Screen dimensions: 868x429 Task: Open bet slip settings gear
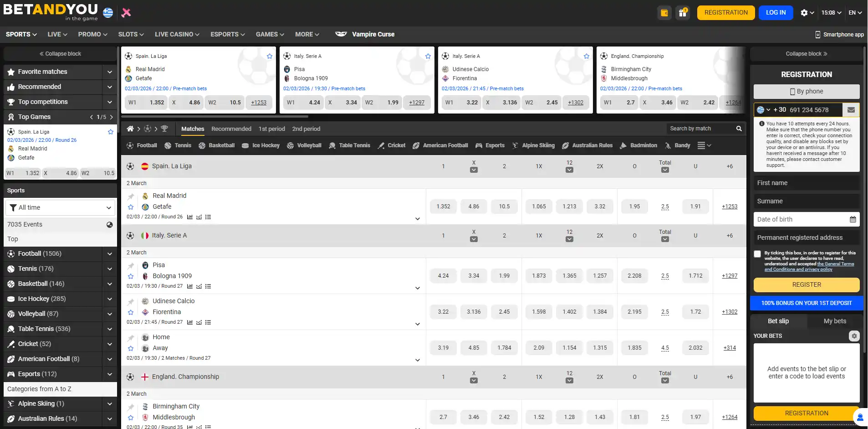(x=854, y=336)
